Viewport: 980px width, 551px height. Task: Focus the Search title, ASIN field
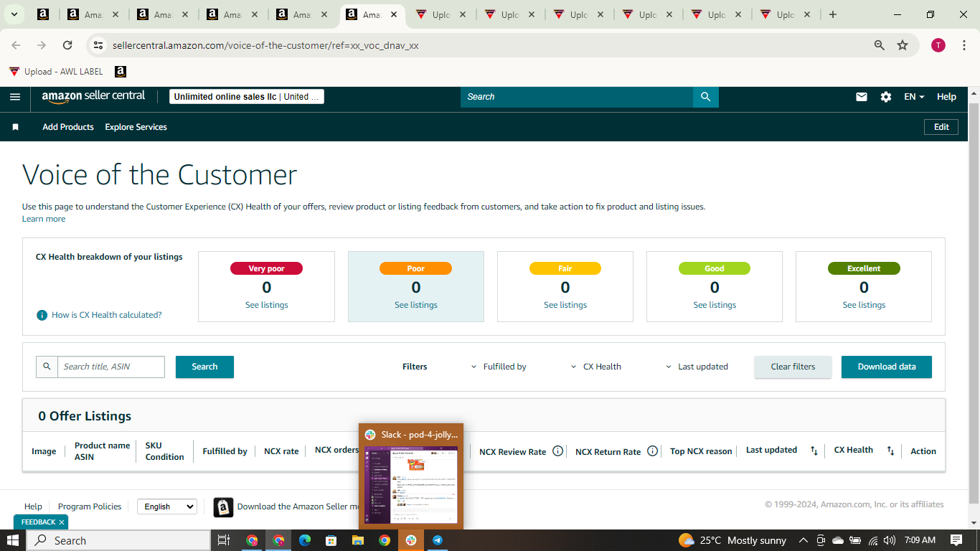point(111,367)
